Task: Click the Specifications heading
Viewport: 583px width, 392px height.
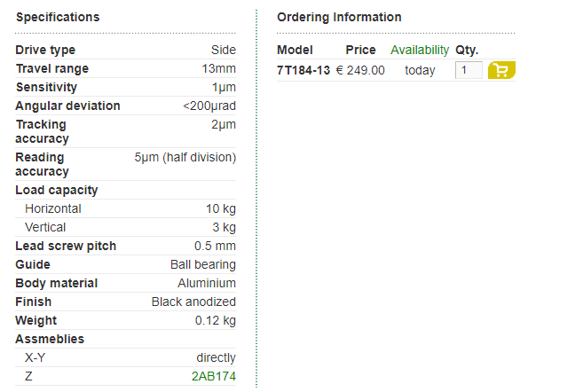Action: 58,17
